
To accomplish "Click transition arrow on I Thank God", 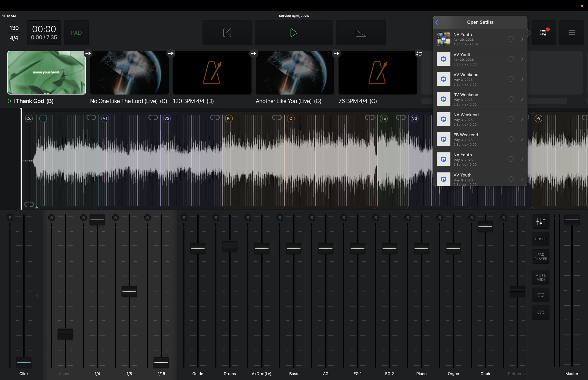I will [x=88, y=54].
